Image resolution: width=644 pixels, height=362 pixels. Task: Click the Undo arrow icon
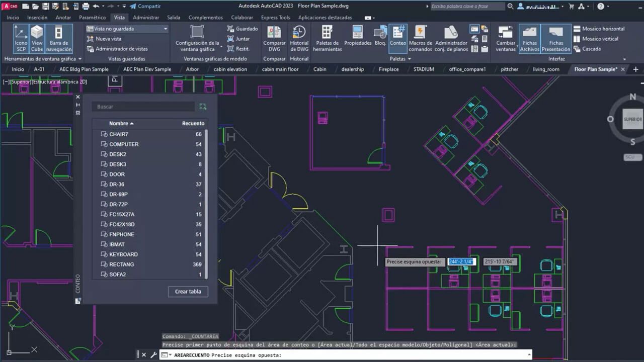96,6
